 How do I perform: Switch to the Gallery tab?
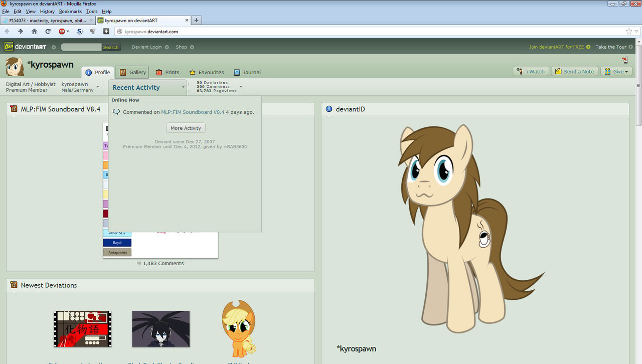point(132,72)
